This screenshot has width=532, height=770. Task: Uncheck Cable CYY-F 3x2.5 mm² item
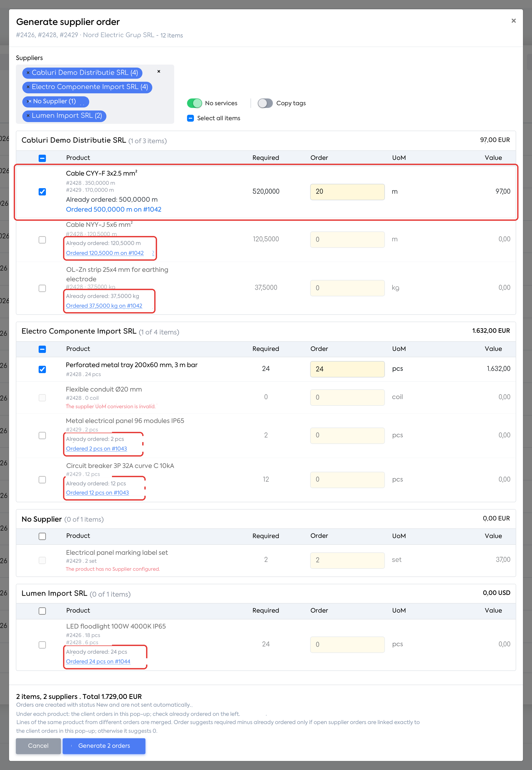(x=42, y=192)
